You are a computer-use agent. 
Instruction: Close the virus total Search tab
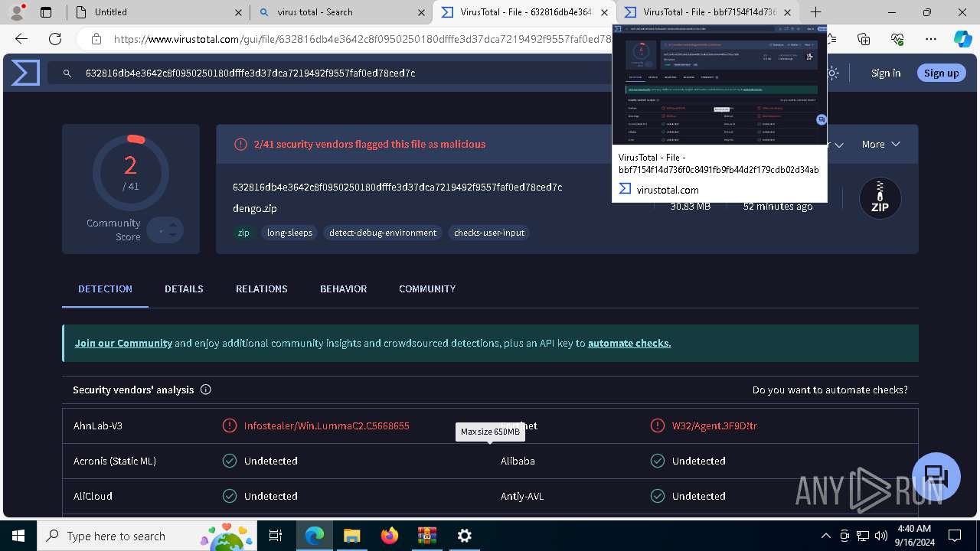[422, 12]
